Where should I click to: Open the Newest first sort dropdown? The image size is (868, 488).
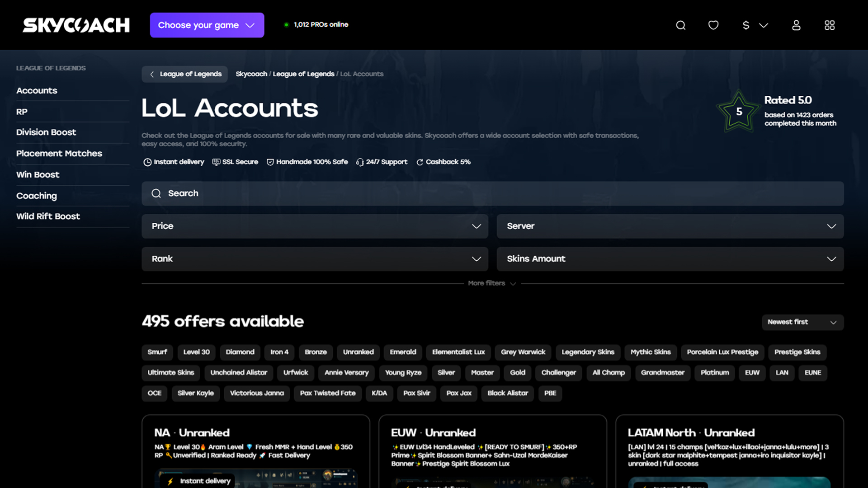click(802, 322)
